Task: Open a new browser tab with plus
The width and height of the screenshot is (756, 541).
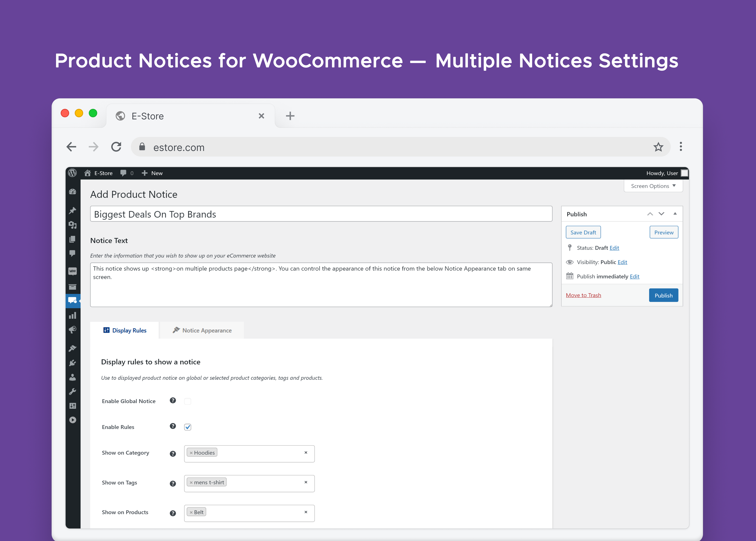Action: tap(290, 116)
